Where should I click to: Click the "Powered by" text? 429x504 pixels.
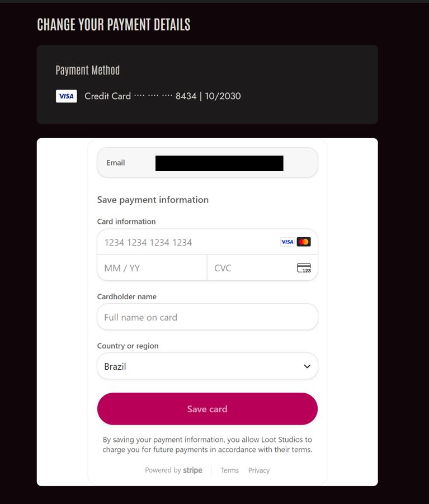tap(163, 470)
